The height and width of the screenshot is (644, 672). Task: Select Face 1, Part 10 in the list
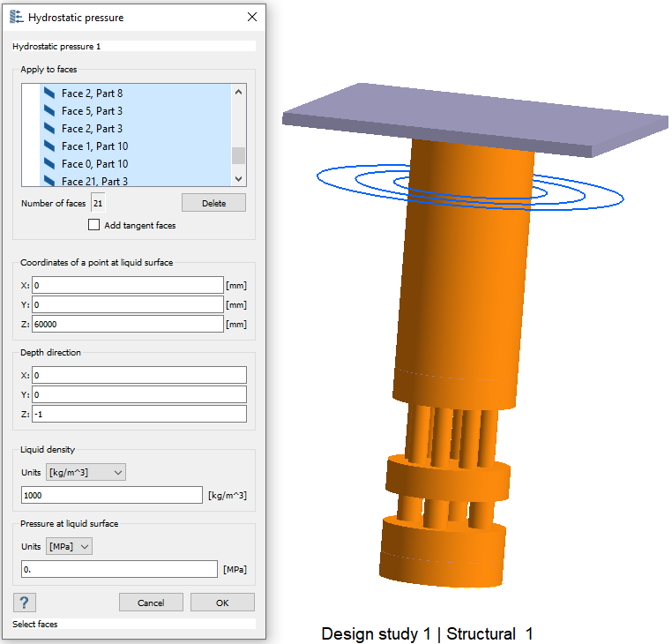(x=95, y=146)
